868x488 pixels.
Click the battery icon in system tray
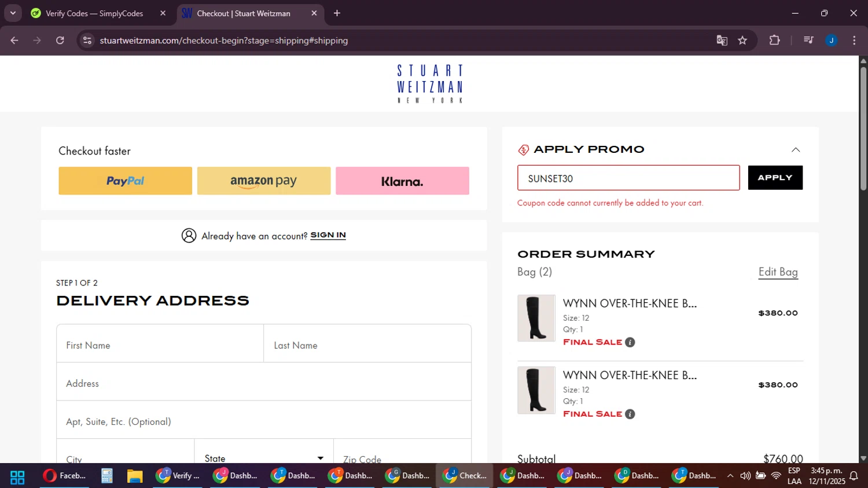pos(760,476)
